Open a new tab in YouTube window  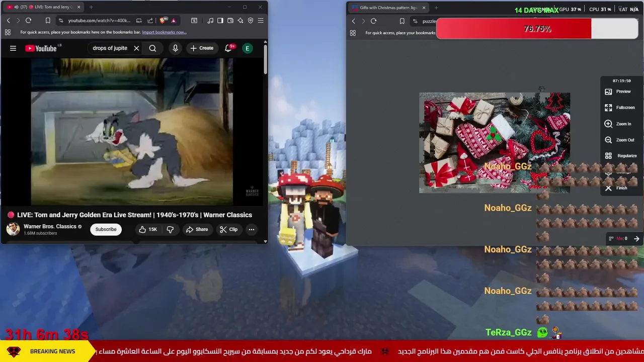click(91, 7)
